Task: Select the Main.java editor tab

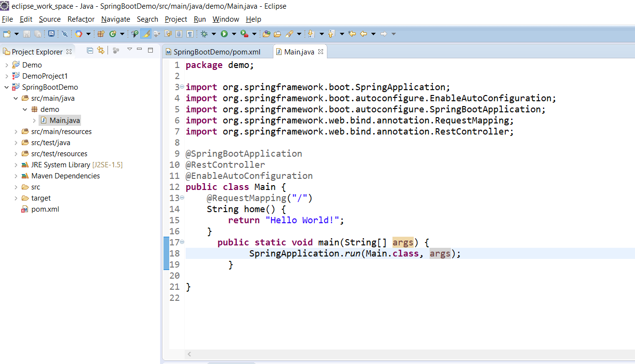Action: pos(299,52)
